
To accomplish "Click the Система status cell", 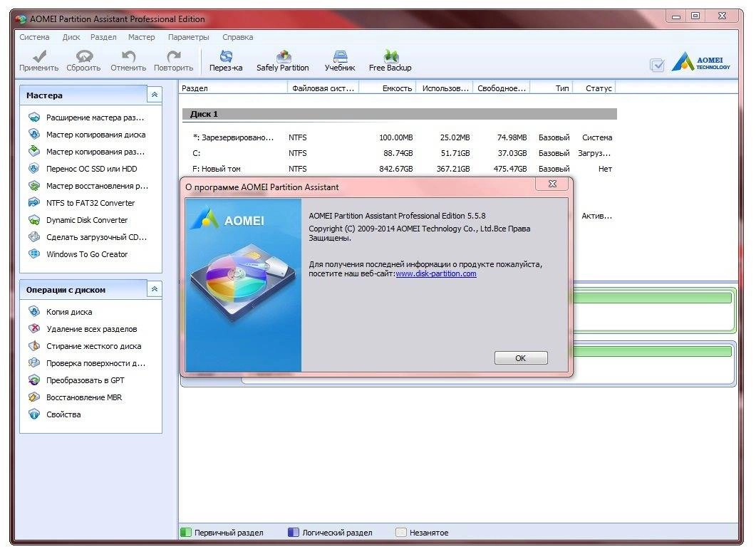I will pyautogui.click(x=597, y=137).
